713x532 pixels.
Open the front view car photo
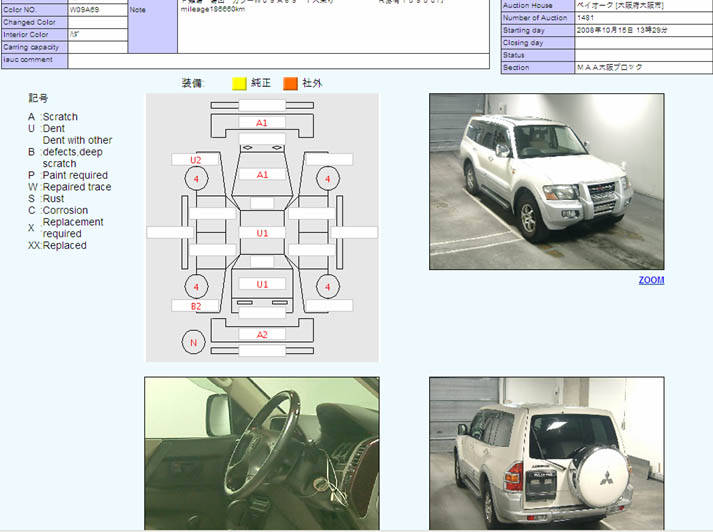click(x=547, y=181)
